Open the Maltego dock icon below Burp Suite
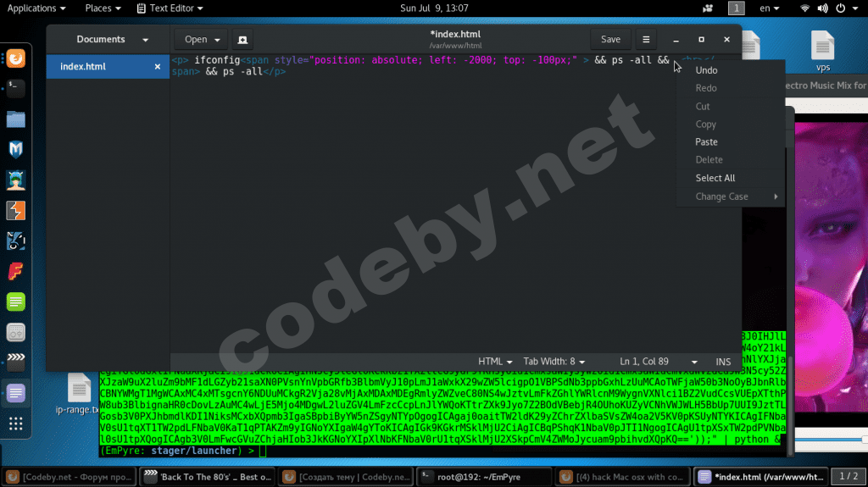The height and width of the screenshot is (487, 868). click(15, 241)
